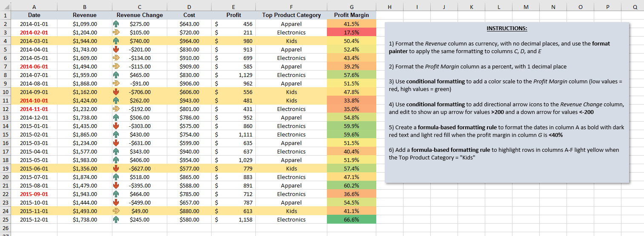Click the up arrow icon beside $343.00
This screenshot has height=236, width=644.
click(116, 152)
